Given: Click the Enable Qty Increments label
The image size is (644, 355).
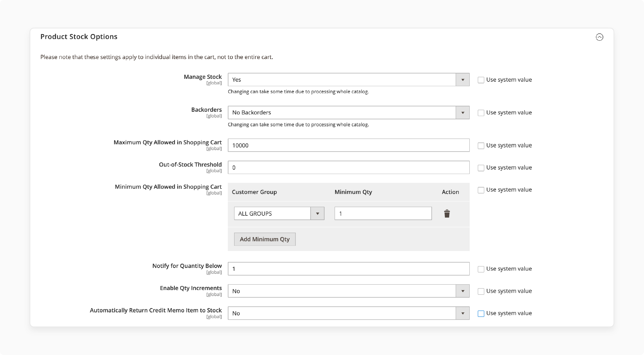Looking at the screenshot, I should click(x=191, y=288).
